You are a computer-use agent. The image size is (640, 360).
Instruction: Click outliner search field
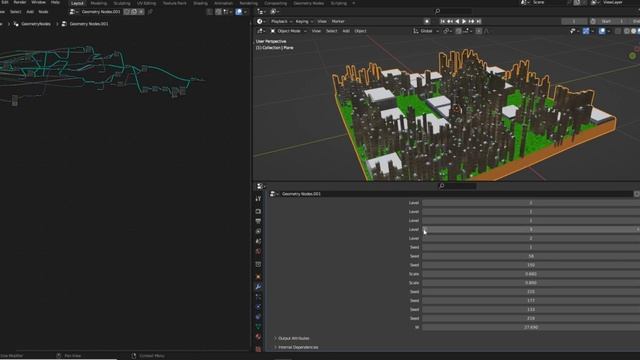tap(453, 11)
